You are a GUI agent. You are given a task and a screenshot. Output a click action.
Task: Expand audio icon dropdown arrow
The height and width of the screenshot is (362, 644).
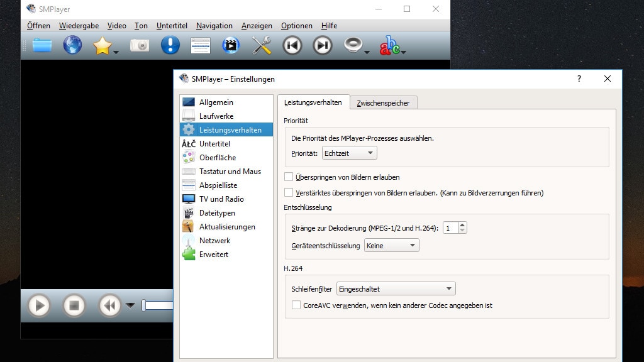pyautogui.click(x=367, y=52)
